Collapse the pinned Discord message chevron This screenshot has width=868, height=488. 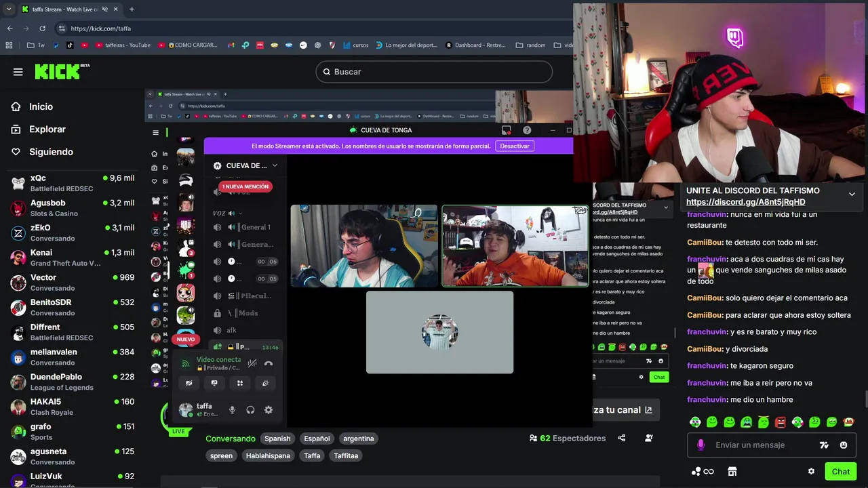(852, 195)
